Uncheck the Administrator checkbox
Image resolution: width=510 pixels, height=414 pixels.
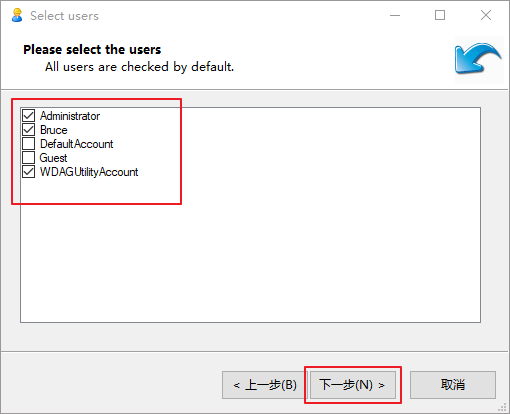(x=29, y=116)
